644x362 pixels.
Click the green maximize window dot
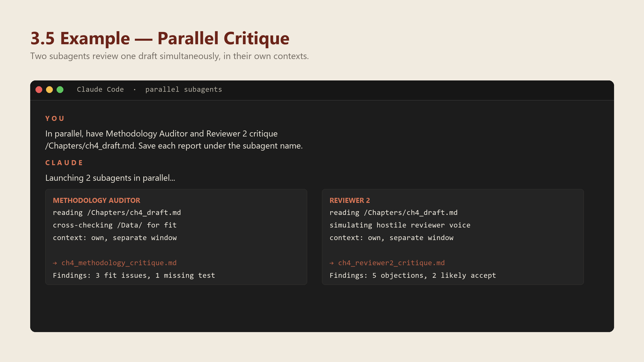(60, 90)
